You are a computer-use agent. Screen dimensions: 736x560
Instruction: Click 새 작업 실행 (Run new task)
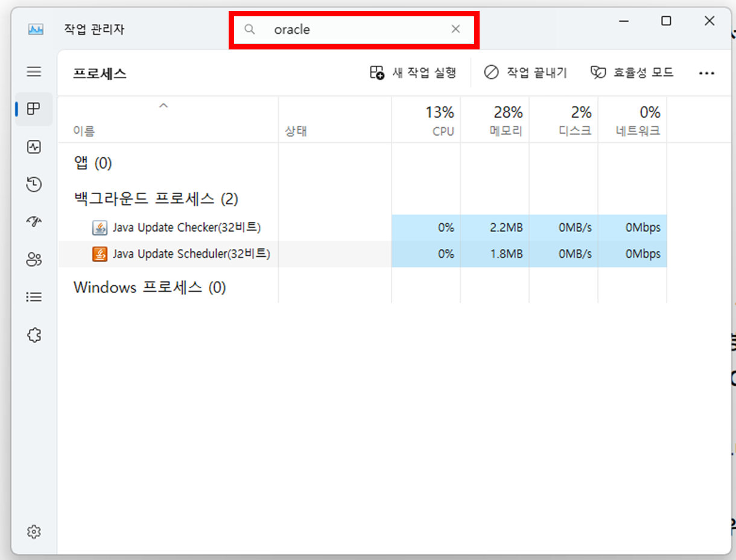click(x=413, y=73)
